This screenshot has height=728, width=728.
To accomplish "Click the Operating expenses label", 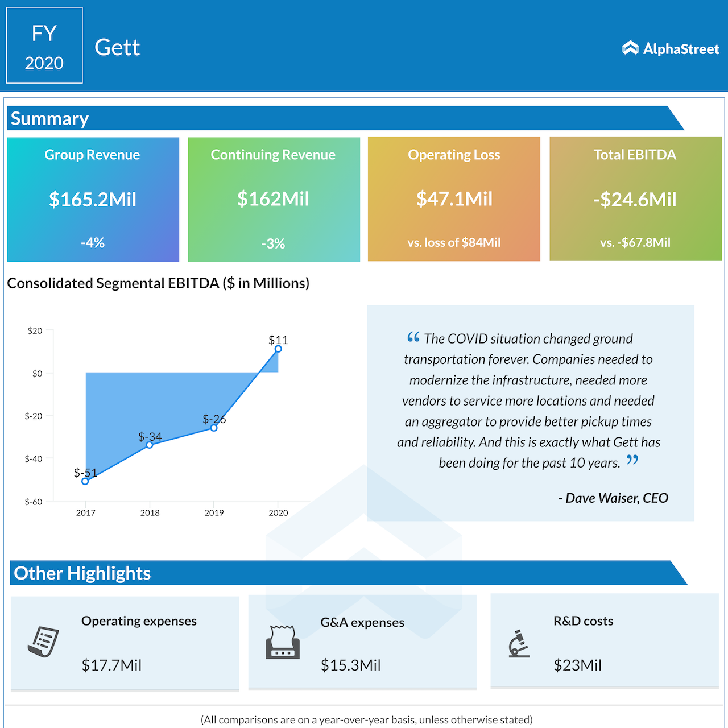I will pyautogui.click(x=139, y=621).
